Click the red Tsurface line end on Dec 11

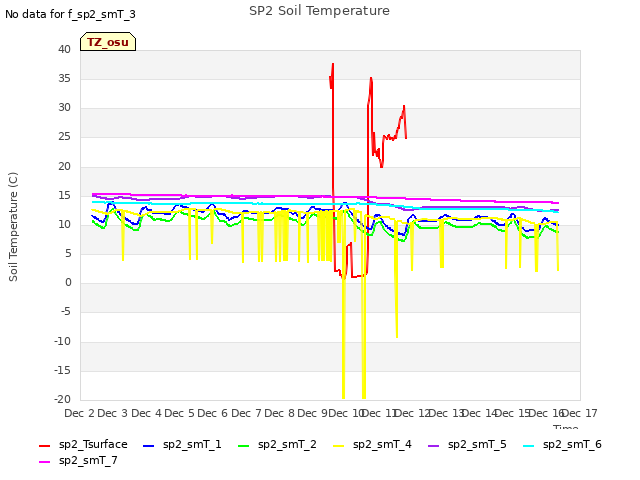point(406,138)
